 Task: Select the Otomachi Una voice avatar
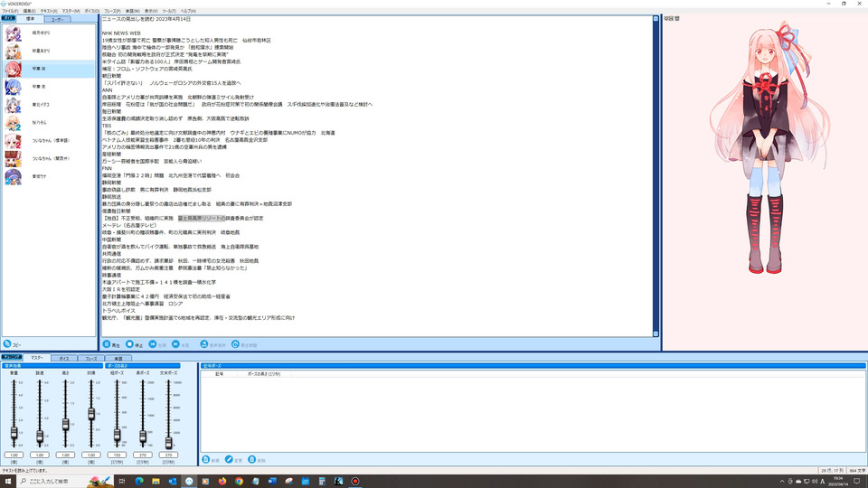coord(14,176)
